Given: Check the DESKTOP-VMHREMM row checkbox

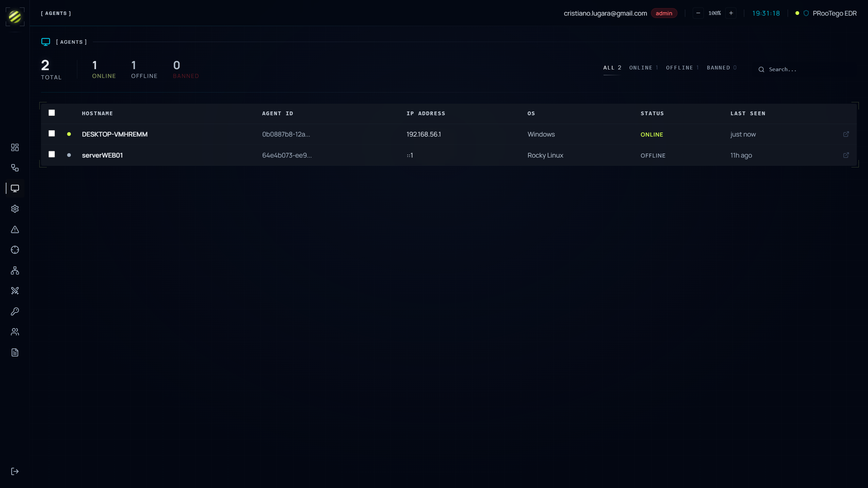Looking at the screenshot, I should [x=52, y=134].
